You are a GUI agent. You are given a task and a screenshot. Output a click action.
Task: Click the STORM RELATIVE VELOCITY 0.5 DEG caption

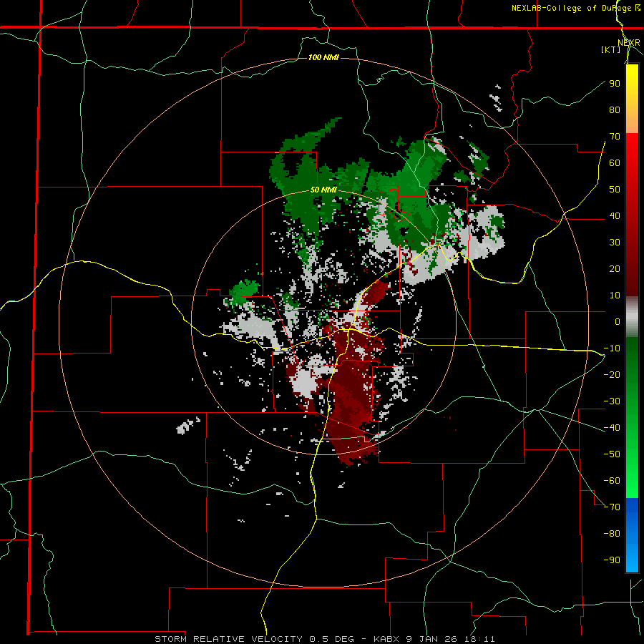[x=254, y=639]
